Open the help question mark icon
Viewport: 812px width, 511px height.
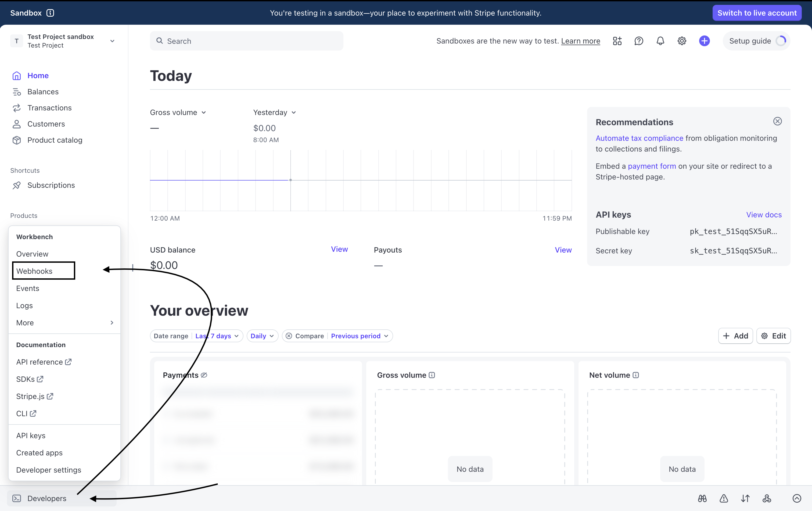point(639,41)
